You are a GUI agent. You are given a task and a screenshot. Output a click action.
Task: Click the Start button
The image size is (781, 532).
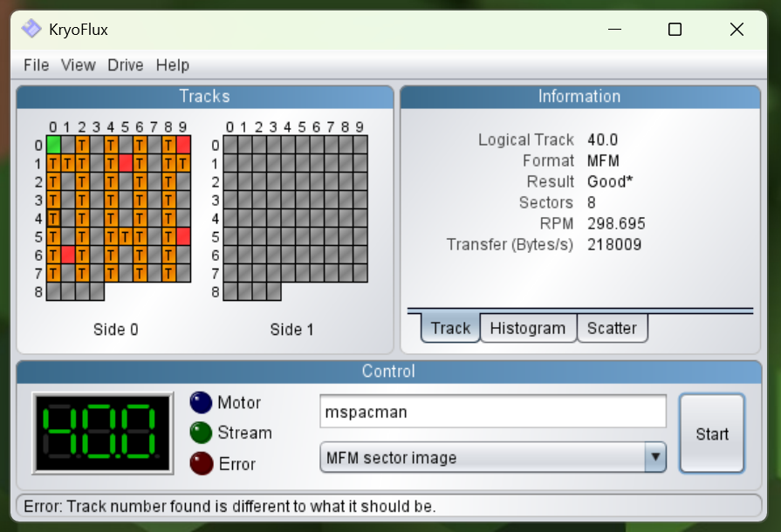(712, 433)
